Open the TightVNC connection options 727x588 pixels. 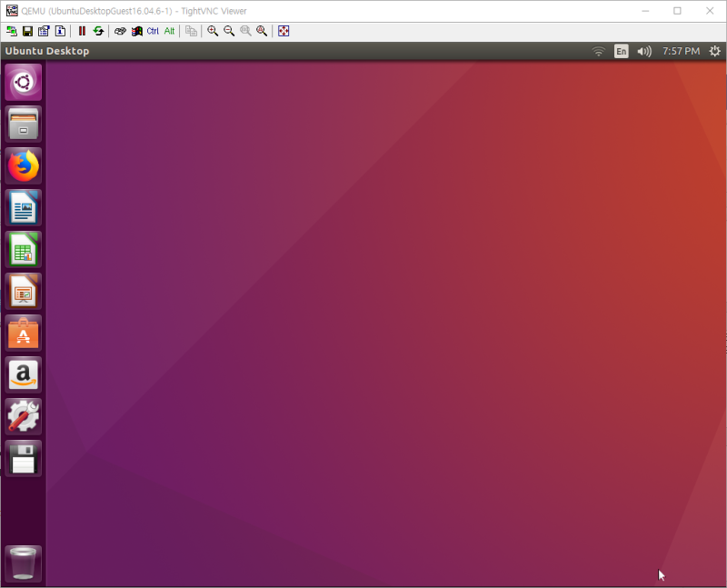coord(45,31)
